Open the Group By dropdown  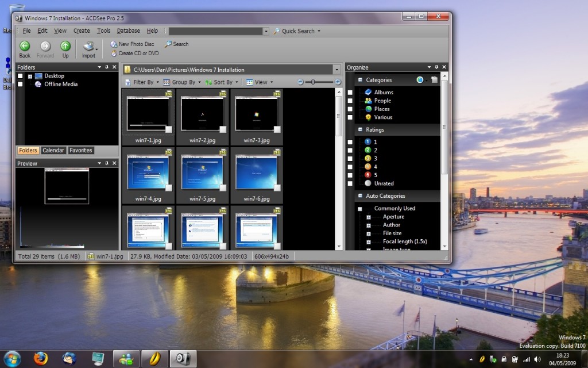click(x=182, y=82)
